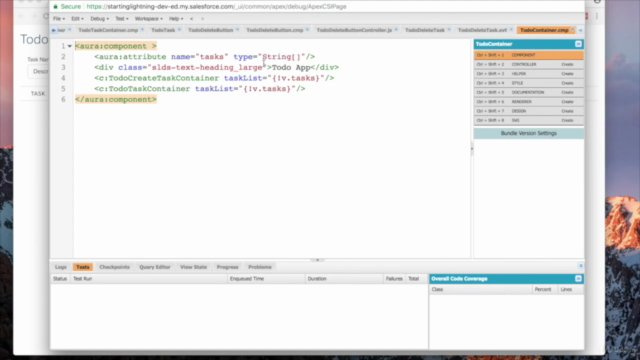Open the Workspace menu
The image size is (640, 360).
pos(149,19)
